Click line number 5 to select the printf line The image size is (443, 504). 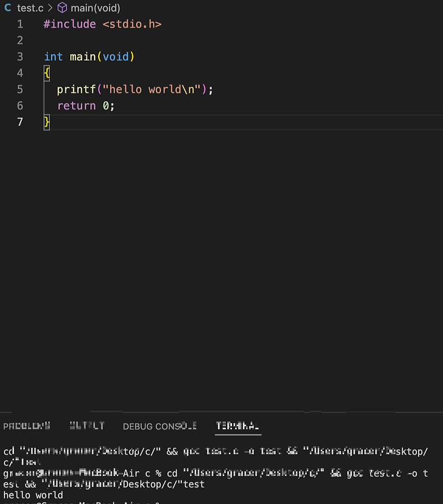point(20,89)
